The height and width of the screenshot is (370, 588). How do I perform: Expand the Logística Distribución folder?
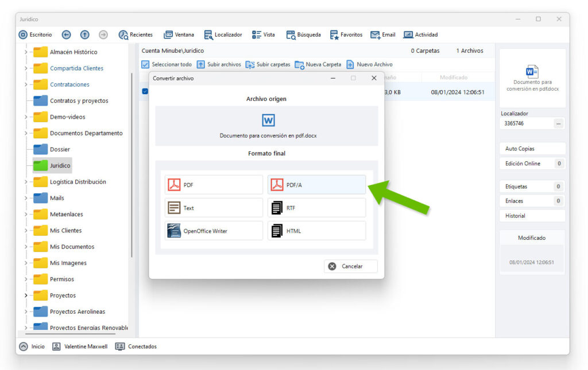pyautogui.click(x=26, y=182)
